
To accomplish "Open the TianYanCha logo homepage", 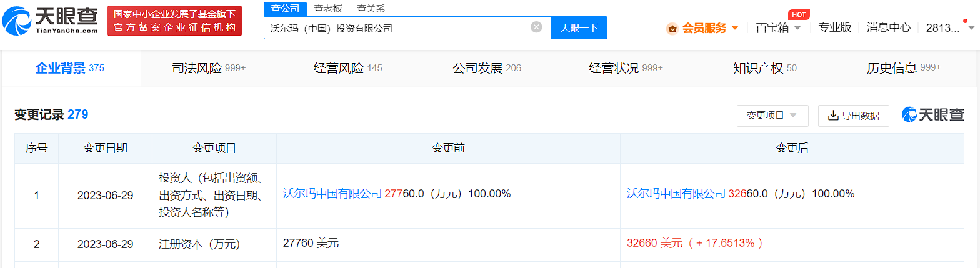I will tap(51, 21).
